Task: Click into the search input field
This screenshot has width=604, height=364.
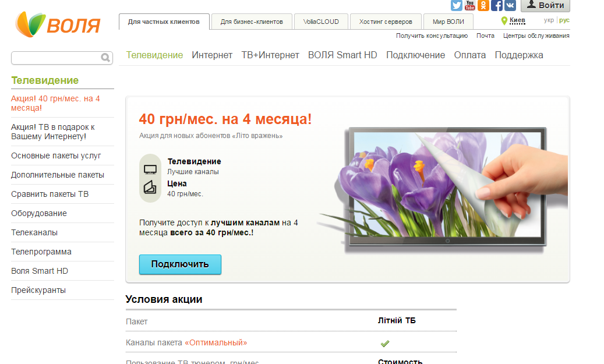Action: point(56,58)
